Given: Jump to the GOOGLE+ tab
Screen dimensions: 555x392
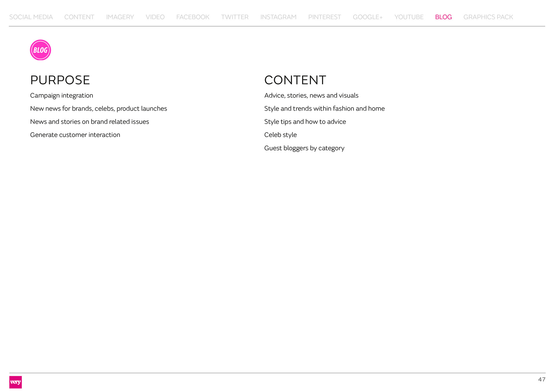Looking at the screenshot, I should click(368, 17).
